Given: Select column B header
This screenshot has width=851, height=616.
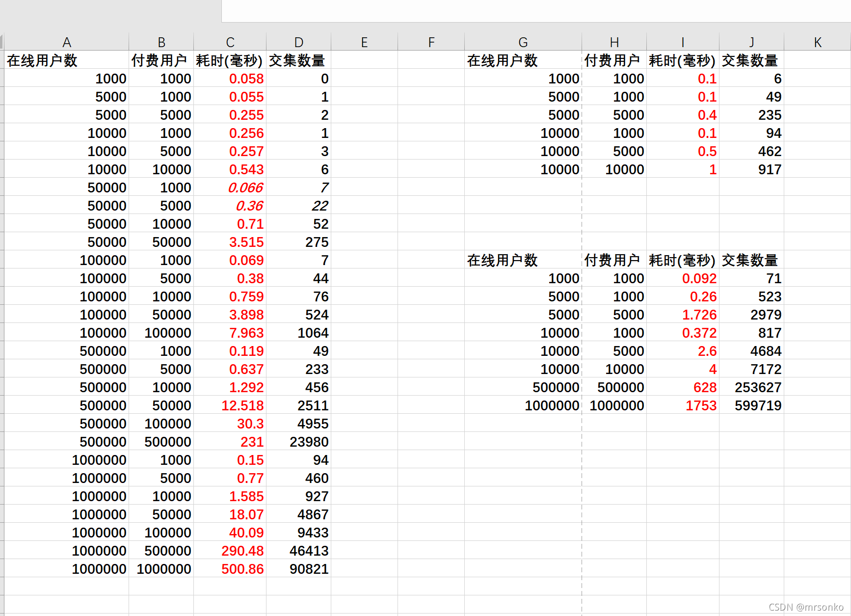Looking at the screenshot, I should point(161,42).
